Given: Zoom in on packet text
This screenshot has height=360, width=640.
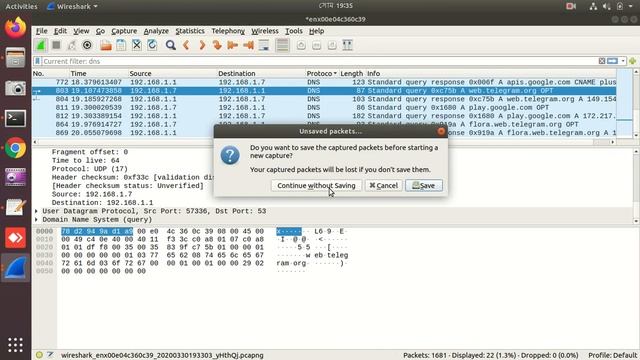Looking at the screenshot, I should [x=301, y=45].
